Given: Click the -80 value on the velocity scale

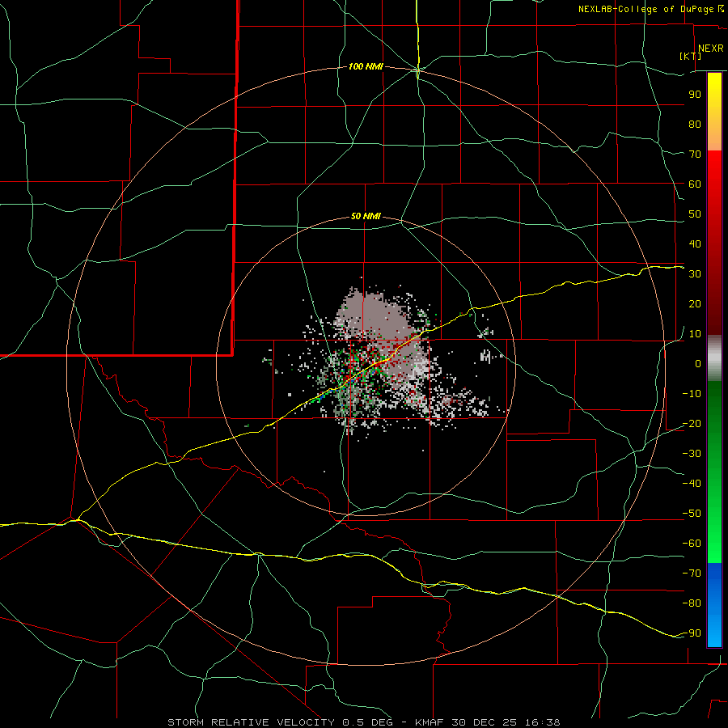Looking at the screenshot, I should (x=692, y=603).
